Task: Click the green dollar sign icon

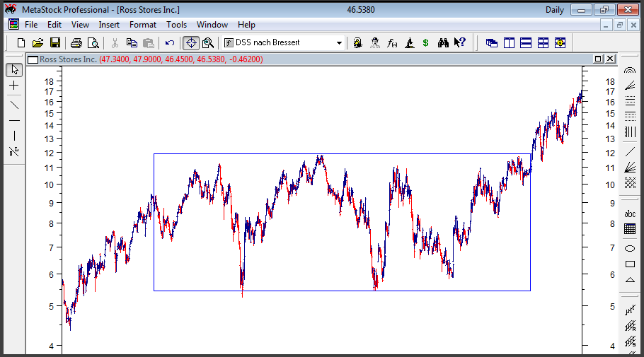Action: 425,42
